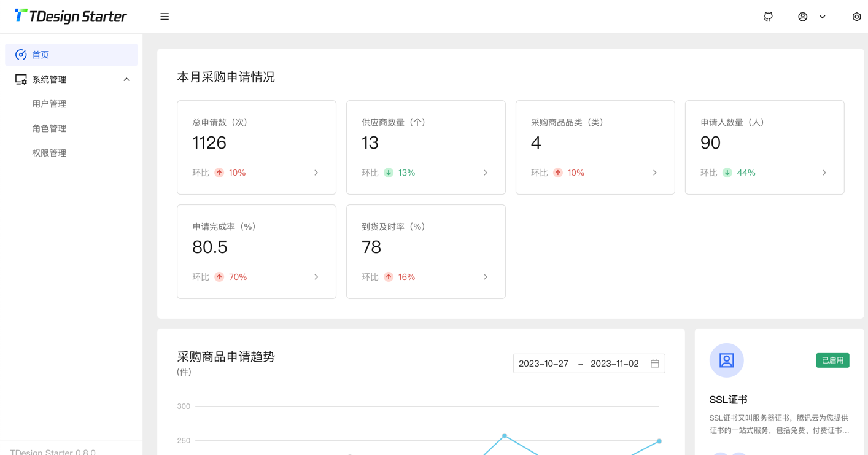Screen dimensions: 868x455
Task: Open the 申请人数量 card arrow
Action: (824, 173)
